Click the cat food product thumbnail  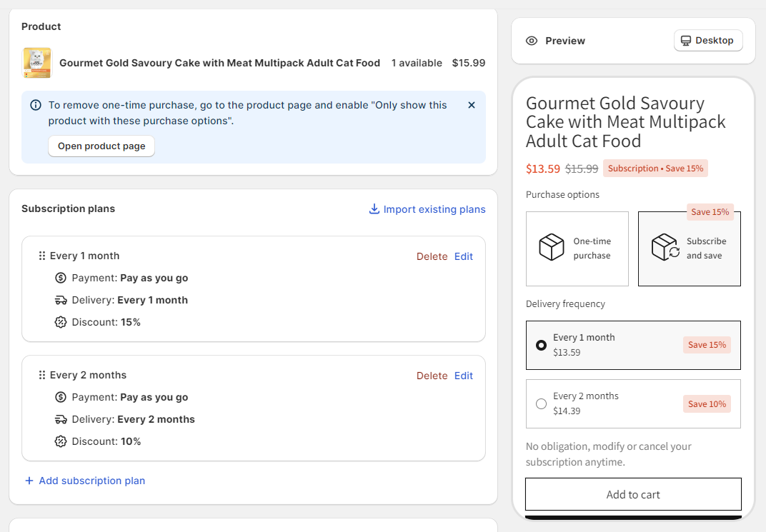[x=37, y=63]
